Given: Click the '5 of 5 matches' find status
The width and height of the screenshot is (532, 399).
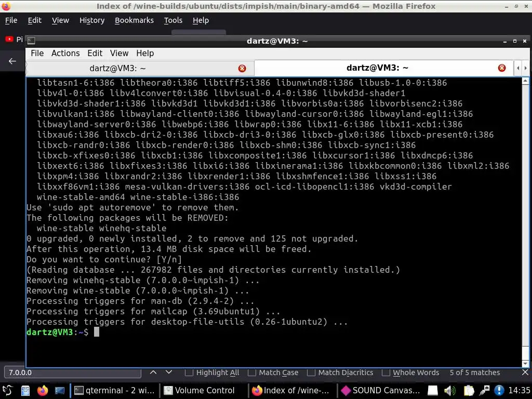Looking at the screenshot, I should pos(475,373).
